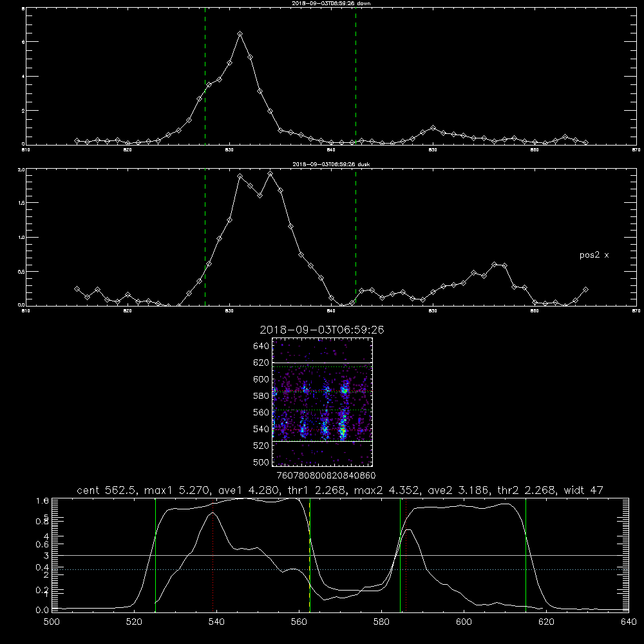Click the 500 y-axis label beside spectrogram image
The width and height of the screenshot is (644, 644).
pyautogui.click(x=261, y=462)
